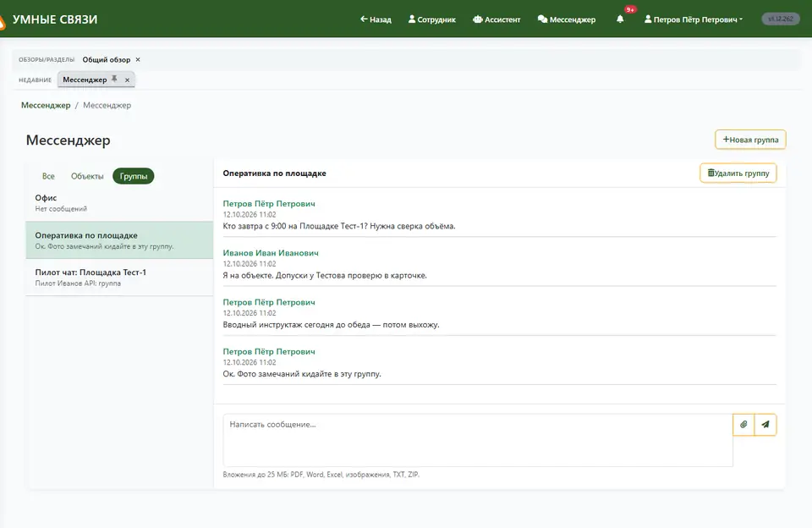Image resolution: width=812 pixels, height=528 pixels.
Task: Click the Мессенджер page heading
Action: click(68, 140)
